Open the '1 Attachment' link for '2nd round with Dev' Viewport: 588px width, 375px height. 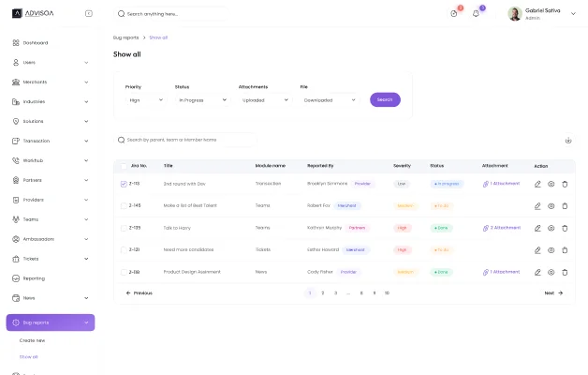(501, 184)
